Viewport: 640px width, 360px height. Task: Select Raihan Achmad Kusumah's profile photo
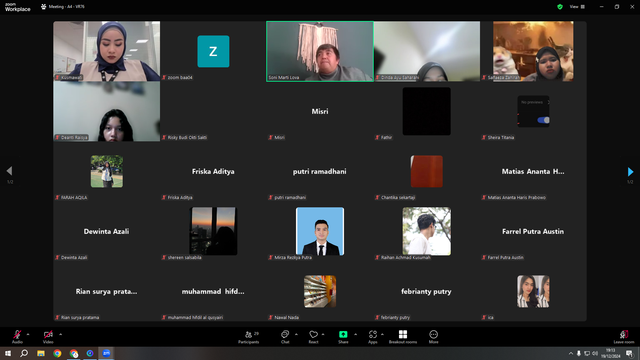point(427,231)
